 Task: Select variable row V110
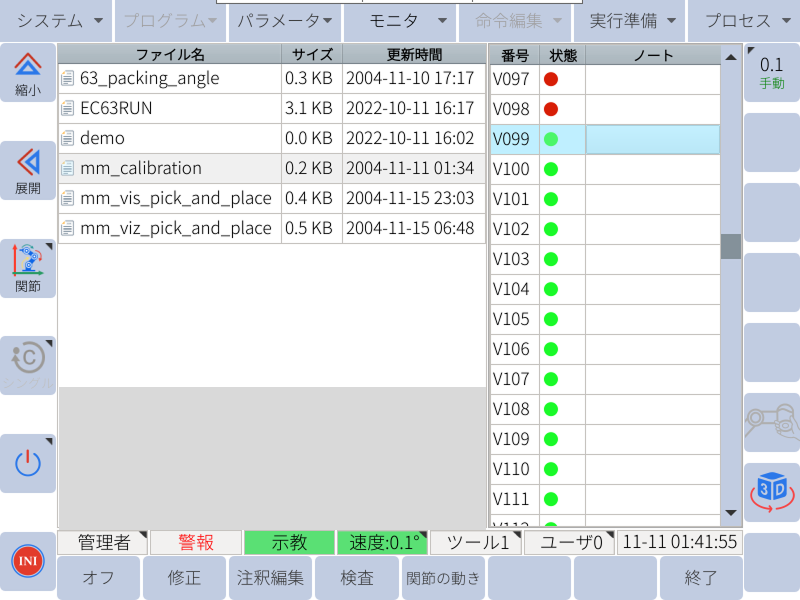tap(606, 469)
